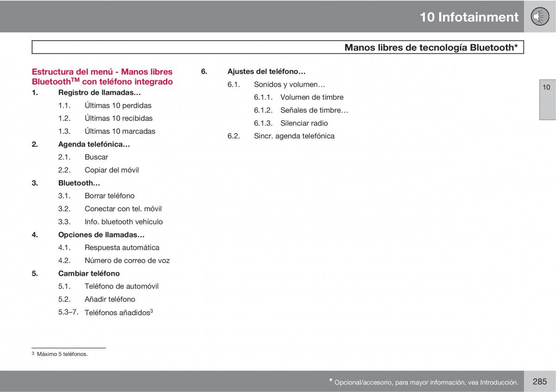Click the "Buscar" entry
The image size is (556, 392).
pyautogui.click(x=96, y=157)
